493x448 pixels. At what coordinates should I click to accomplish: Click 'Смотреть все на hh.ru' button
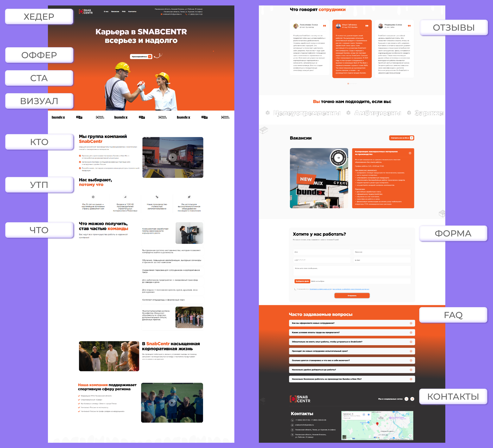[x=401, y=138]
